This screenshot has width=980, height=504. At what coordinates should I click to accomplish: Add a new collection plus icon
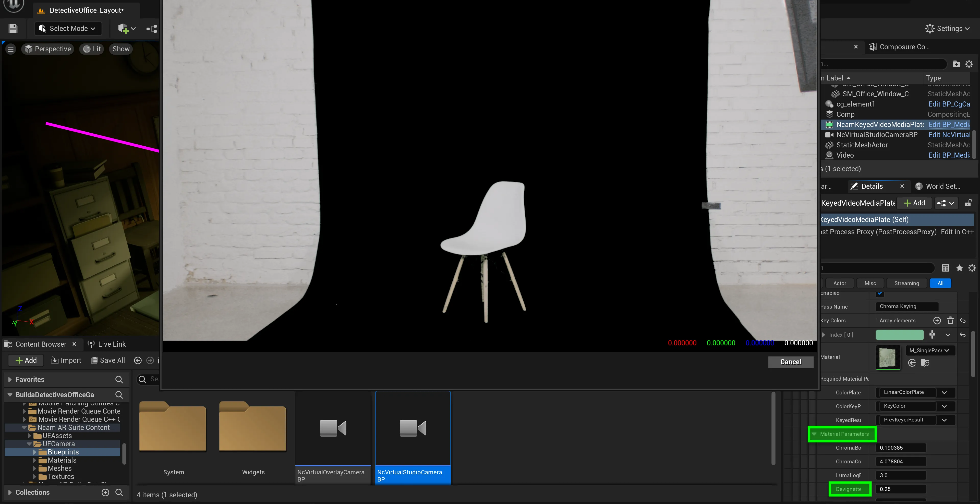click(x=105, y=492)
